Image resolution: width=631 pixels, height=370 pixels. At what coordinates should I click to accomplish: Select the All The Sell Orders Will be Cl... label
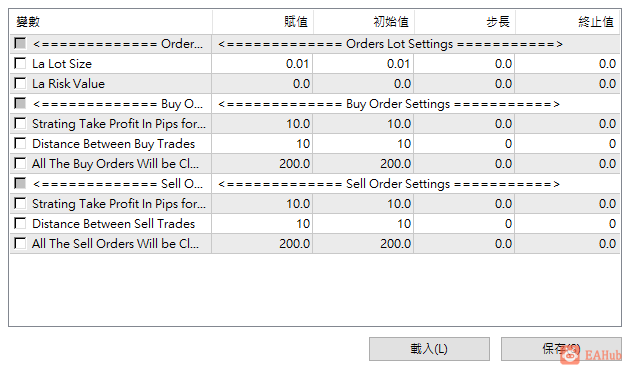(115, 244)
